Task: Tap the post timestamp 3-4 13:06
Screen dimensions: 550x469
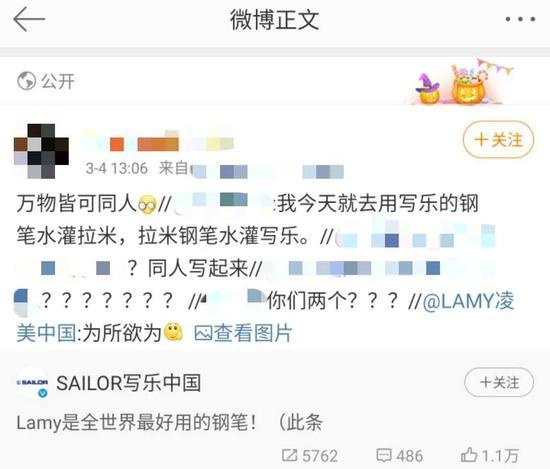Action: tap(117, 168)
